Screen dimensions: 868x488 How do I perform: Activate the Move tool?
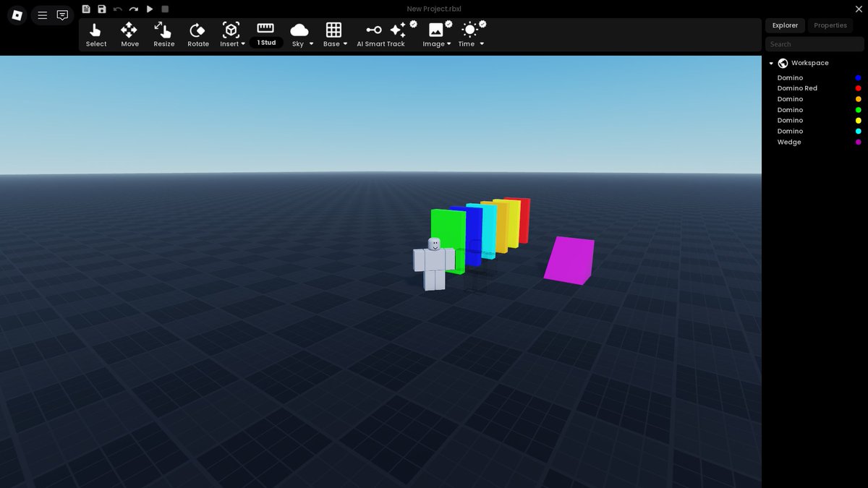coord(129,35)
